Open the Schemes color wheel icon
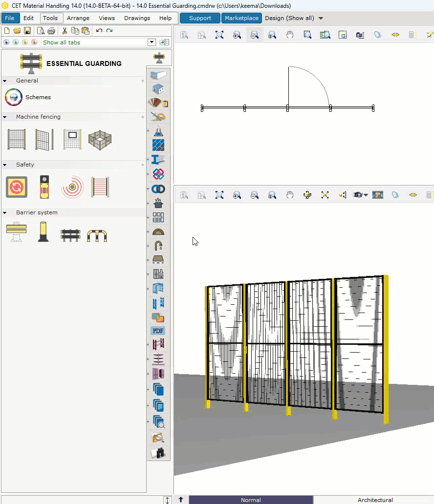The image size is (434, 504). [14, 97]
